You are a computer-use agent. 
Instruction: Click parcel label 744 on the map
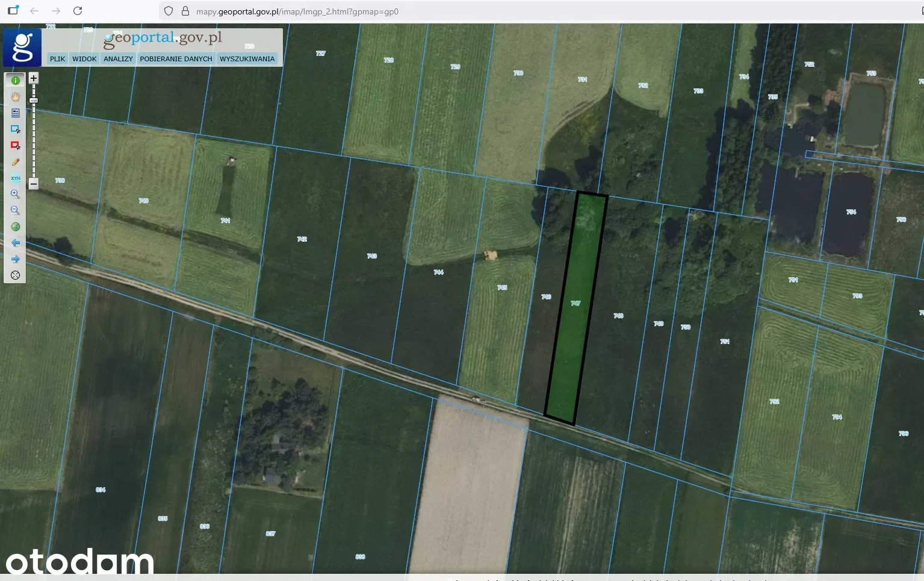[x=439, y=272]
